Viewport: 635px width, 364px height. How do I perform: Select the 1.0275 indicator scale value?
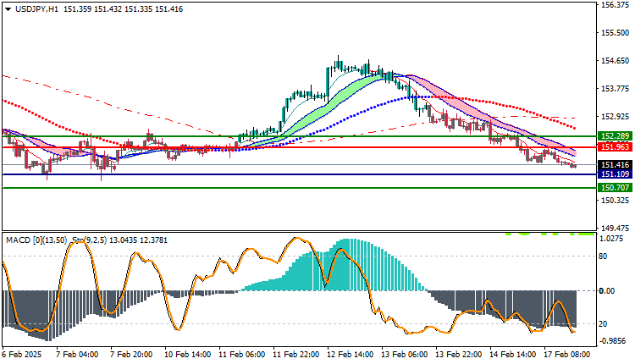pyautogui.click(x=611, y=239)
